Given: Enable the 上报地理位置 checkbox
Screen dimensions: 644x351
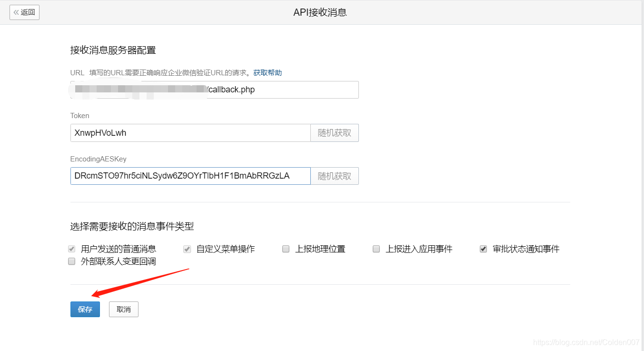Looking at the screenshot, I should (286, 249).
